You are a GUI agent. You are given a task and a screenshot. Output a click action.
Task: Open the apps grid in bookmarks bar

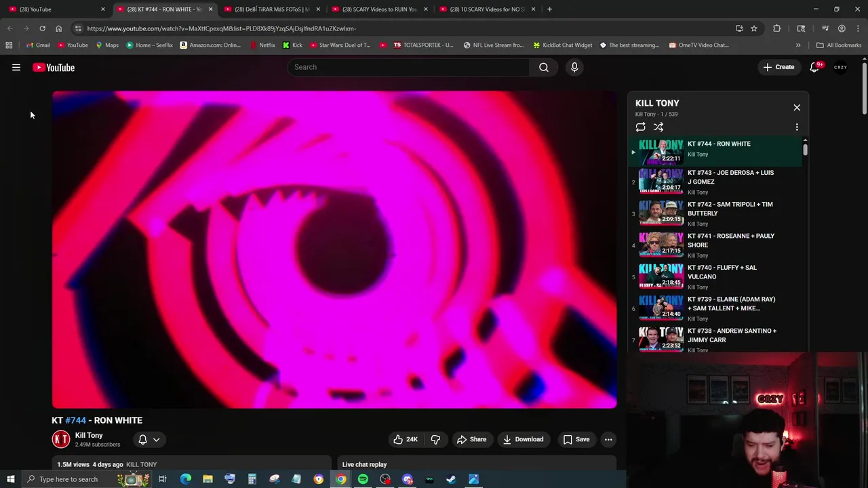pos(9,45)
